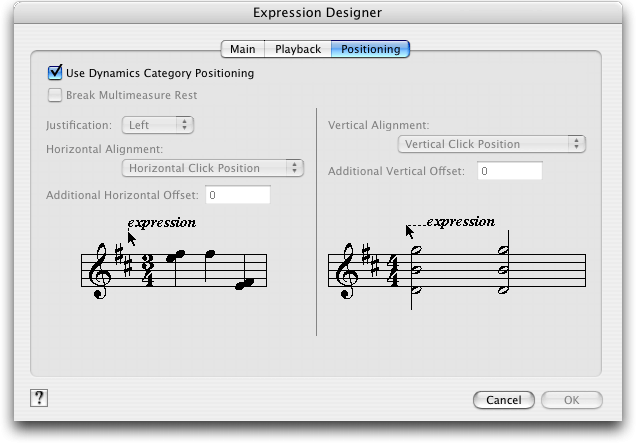The image size is (636, 444).
Task: Toggle Break Multimeasure Rest checkbox
Action: (55, 95)
